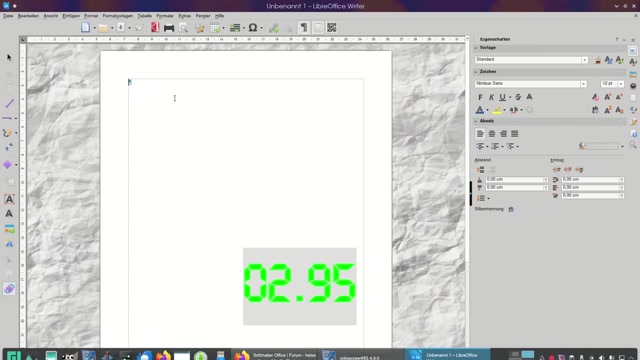Open paragraph background color field
Viewport: 640px width, 360px height.
(x=602, y=146)
